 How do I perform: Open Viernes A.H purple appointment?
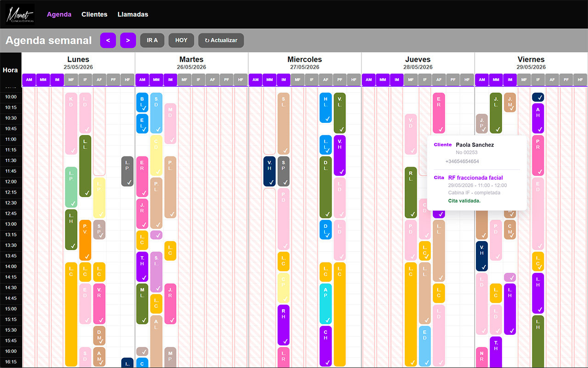tap(538, 118)
